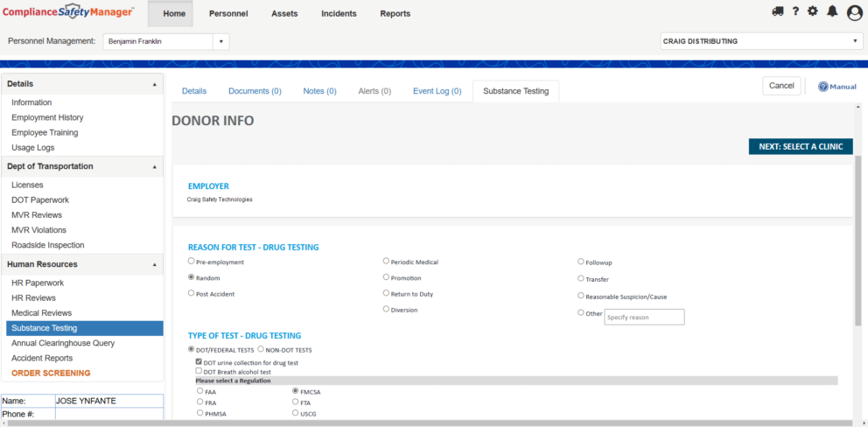Select the Substance Testing tab
The width and height of the screenshot is (868, 427).
(x=516, y=91)
